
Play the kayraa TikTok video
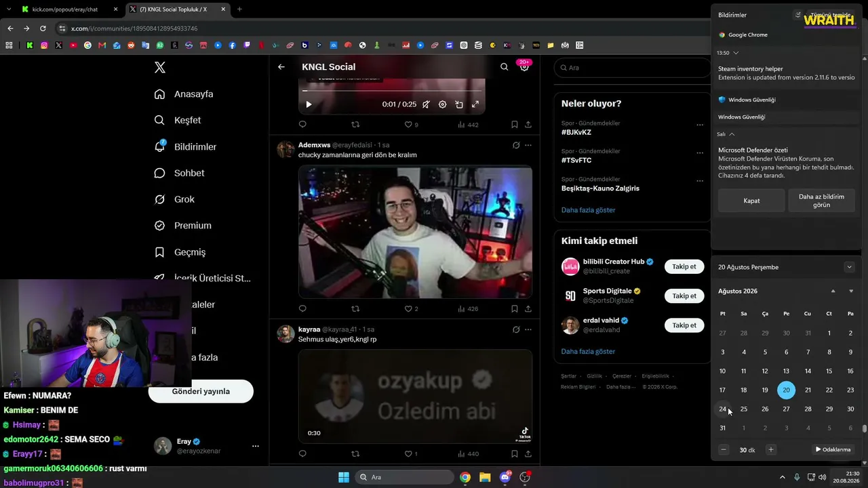tap(415, 396)
